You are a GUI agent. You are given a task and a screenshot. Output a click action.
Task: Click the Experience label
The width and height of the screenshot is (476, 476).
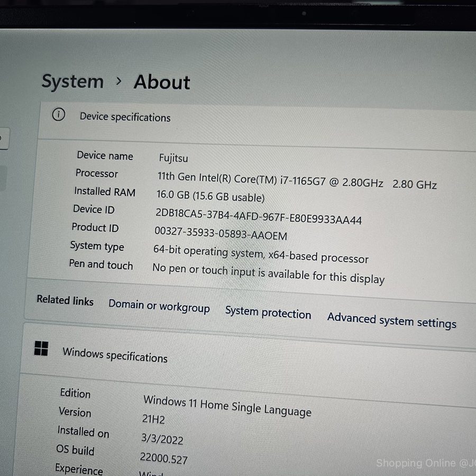tap(79, 469)
